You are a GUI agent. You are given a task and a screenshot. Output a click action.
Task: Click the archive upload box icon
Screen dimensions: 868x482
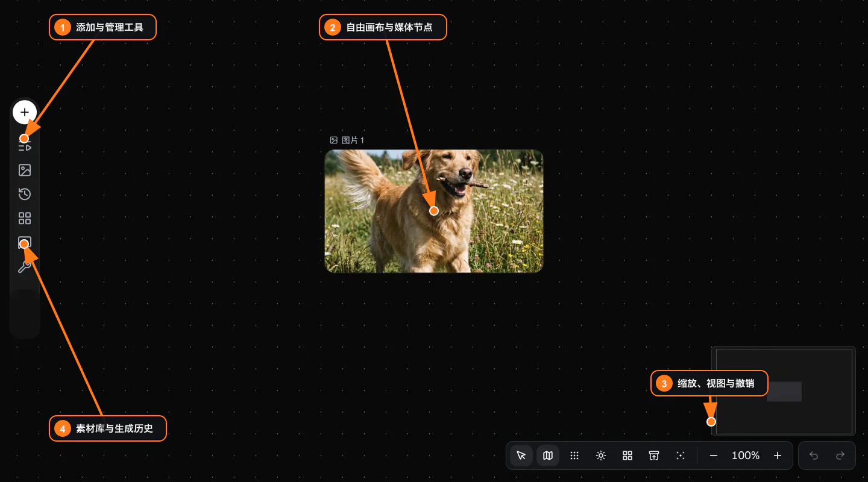654,455
